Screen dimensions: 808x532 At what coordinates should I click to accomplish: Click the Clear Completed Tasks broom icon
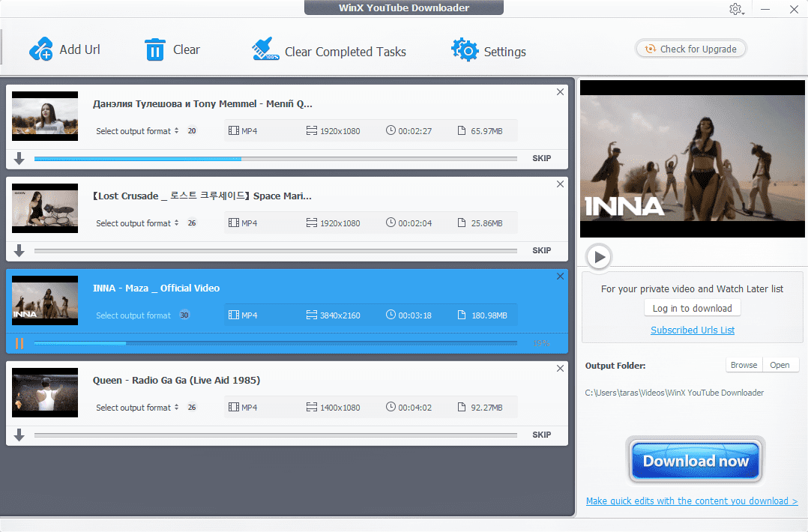265,49
